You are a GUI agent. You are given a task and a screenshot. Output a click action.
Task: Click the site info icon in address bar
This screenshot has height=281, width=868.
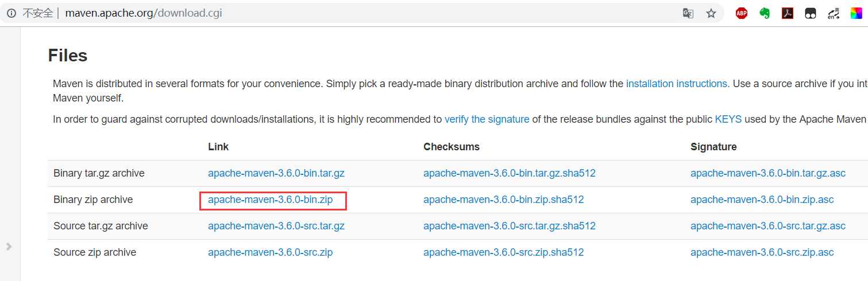click(11, 13)
